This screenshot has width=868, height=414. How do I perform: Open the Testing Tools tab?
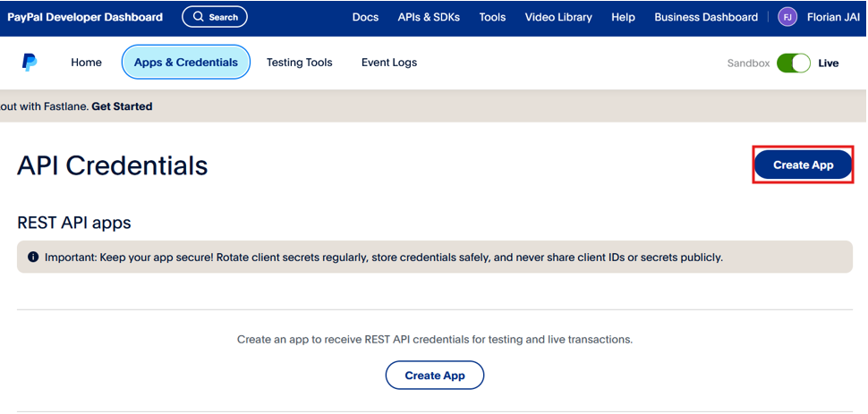[299, 63]
